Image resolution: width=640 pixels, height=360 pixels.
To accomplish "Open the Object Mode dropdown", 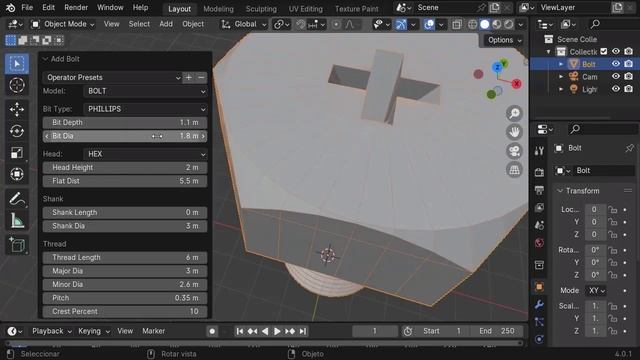I will click(63, 24).
